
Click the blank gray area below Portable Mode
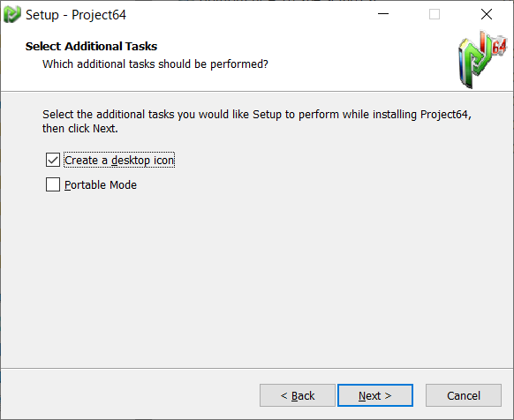click(256, 279)
